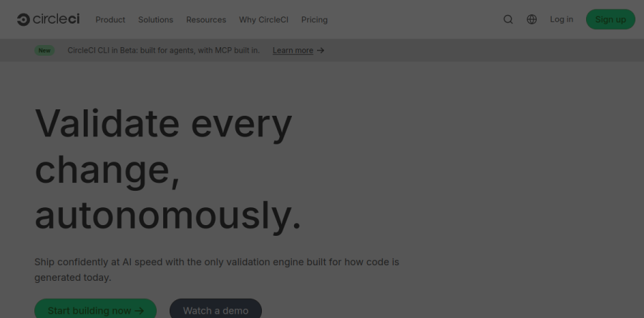644x318 pixels.
Task: Open the Why CircleCI menu
Action: tap(263, 20)
